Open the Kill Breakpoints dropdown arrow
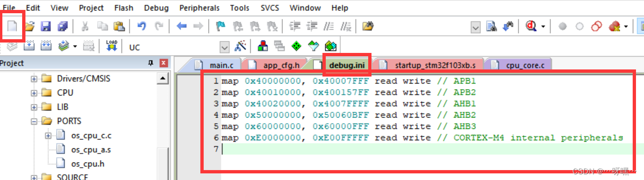 tap(626, 26)
